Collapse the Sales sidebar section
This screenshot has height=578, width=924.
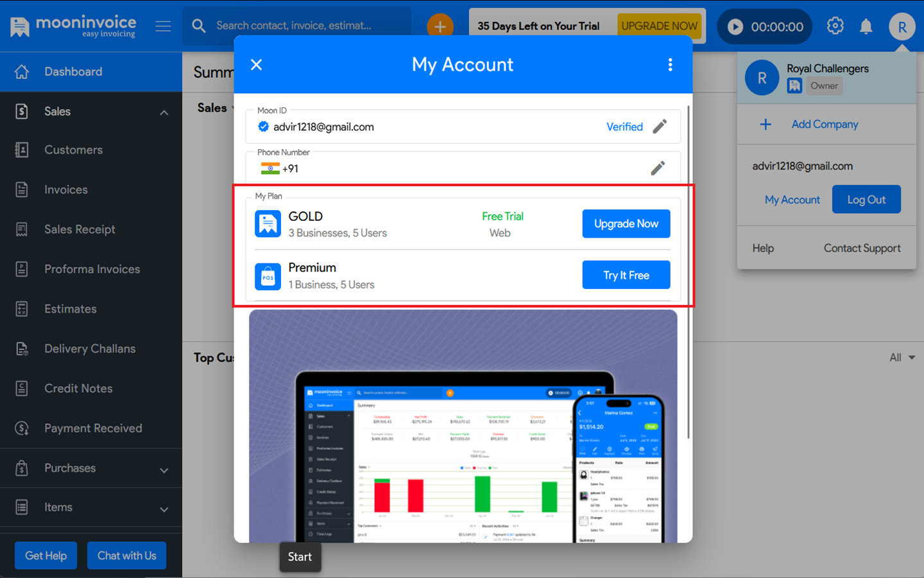tap(164, 112)
